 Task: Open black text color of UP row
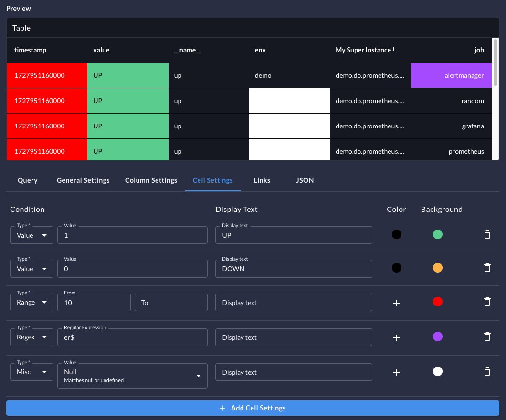click(397, 234)
